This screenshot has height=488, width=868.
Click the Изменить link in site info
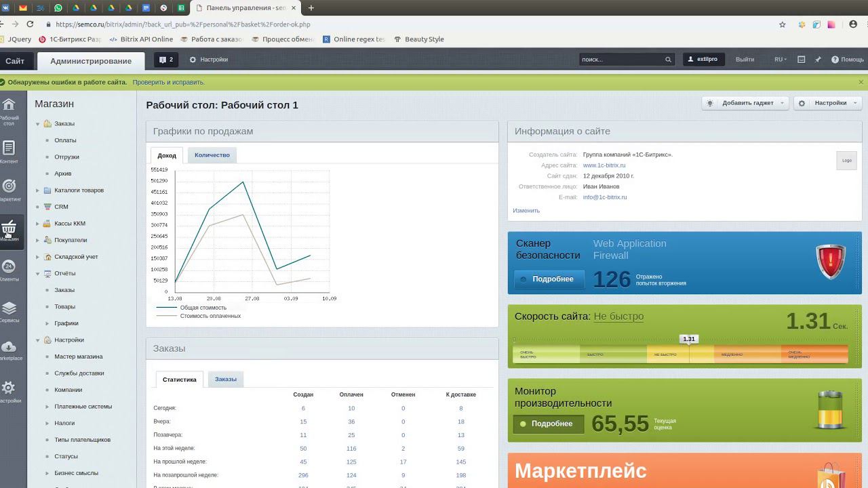pos(526,211)
